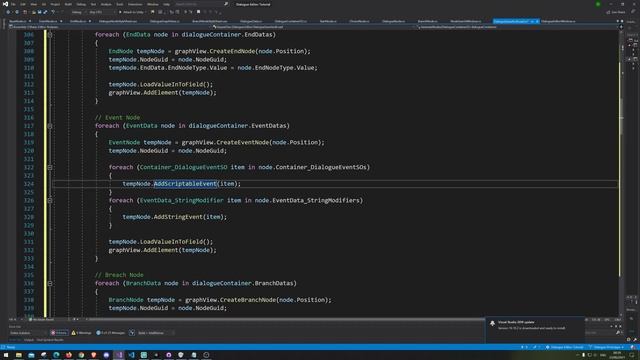Viewport: 640px width, 360px height.
Task: Open the Build menu
Action: 68,4
